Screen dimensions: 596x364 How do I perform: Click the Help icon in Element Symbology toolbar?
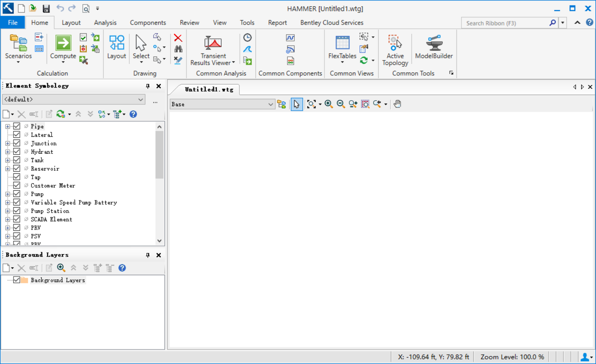(x=133, y=114)
